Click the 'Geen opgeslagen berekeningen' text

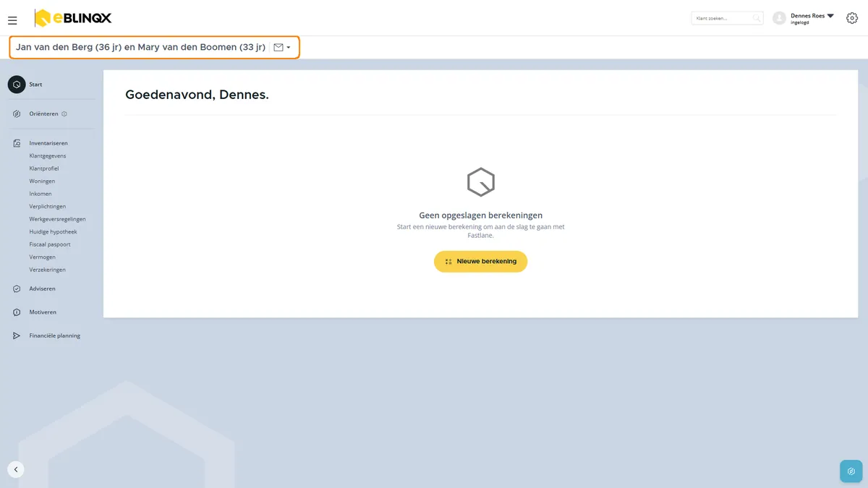coord(480,215)
